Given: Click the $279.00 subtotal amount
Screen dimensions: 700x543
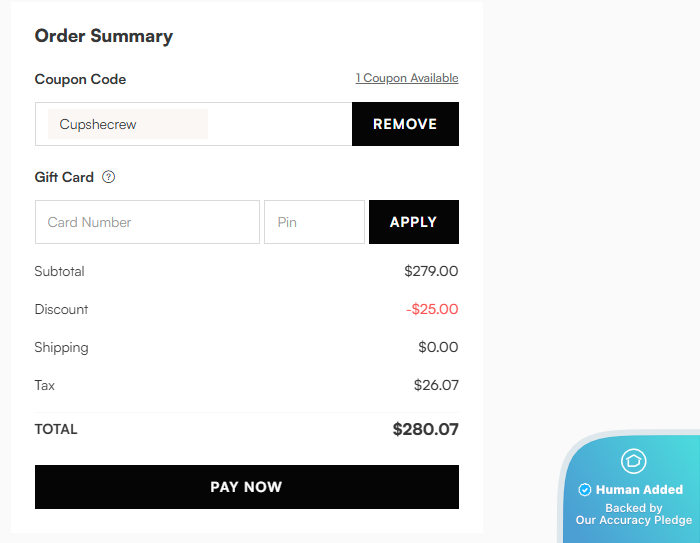Looking at the screenshot, I should pos(431,271).
